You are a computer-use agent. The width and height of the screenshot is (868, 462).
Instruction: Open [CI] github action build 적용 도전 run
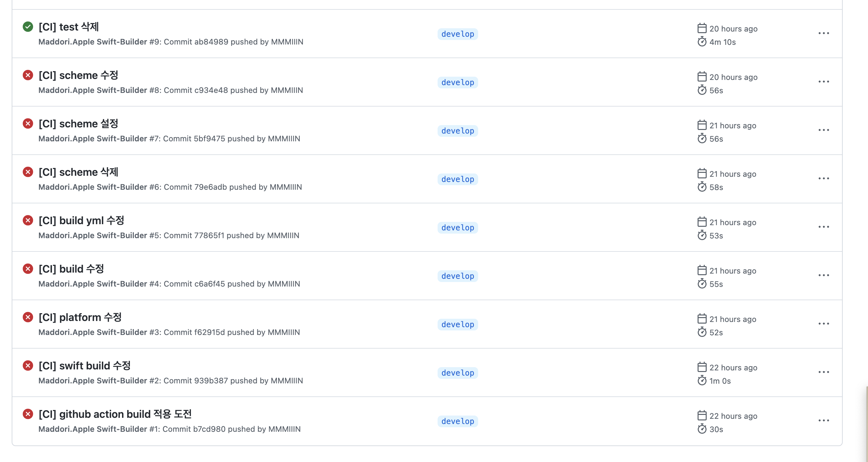pos(115,414)
